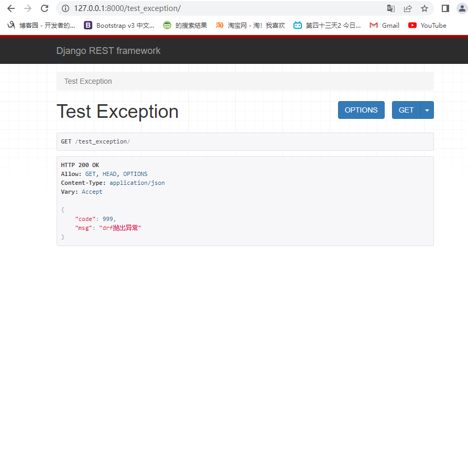Click the "Accept" Vary header value

pos(92,192)
